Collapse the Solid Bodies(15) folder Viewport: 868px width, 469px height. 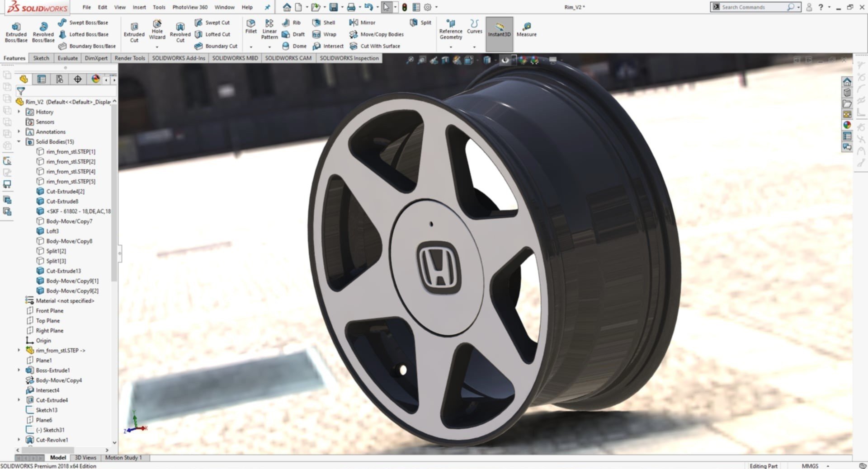19,141
